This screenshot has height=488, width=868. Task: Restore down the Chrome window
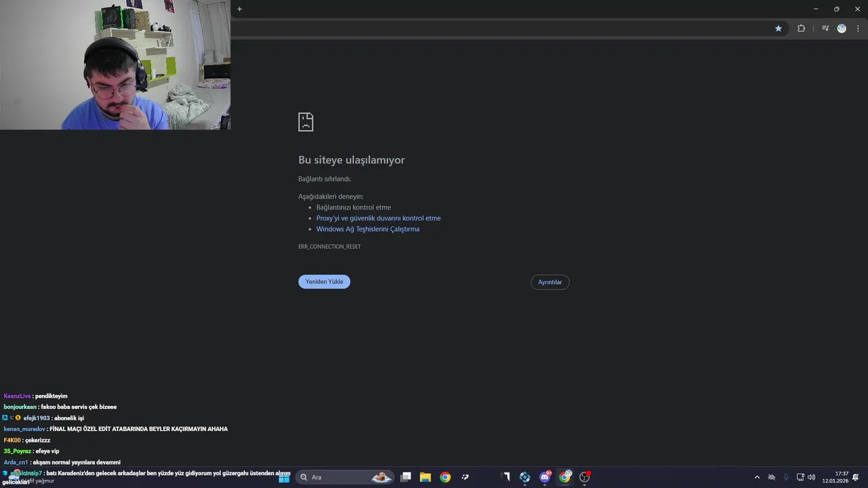(836, 9)
